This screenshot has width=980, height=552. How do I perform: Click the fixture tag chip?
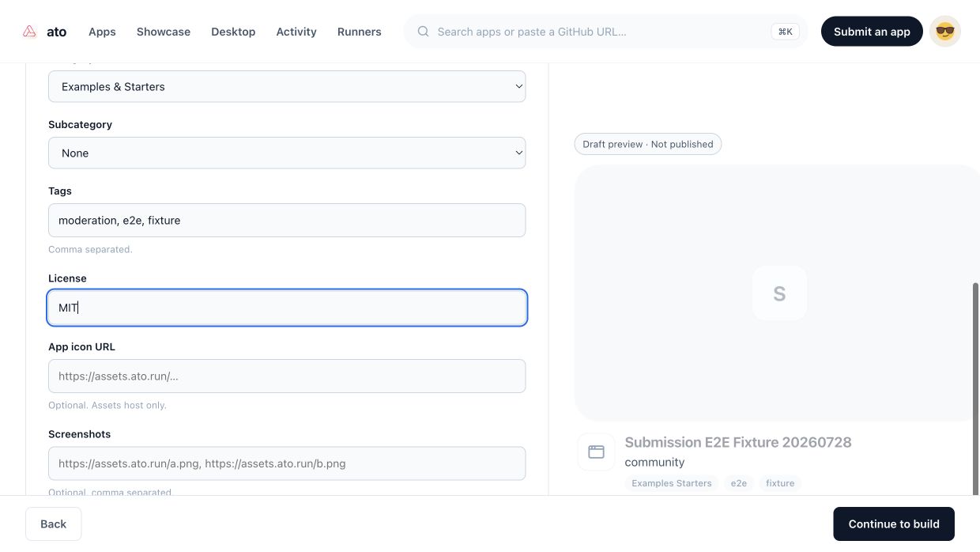point(780,483)
